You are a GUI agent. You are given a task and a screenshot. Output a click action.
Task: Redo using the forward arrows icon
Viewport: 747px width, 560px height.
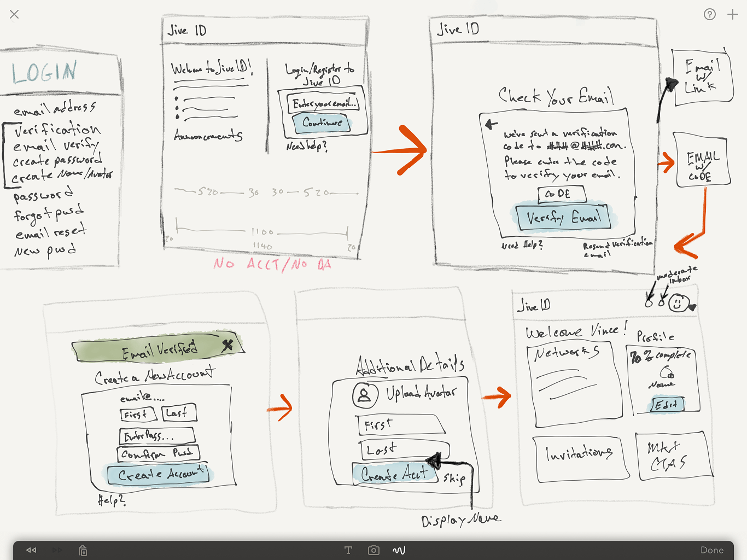(x=57, y=550)
